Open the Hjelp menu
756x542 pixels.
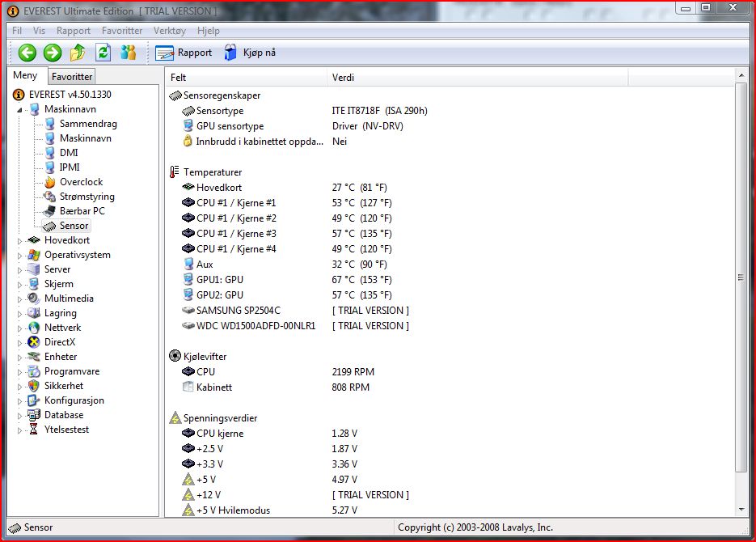click(209, 31)
